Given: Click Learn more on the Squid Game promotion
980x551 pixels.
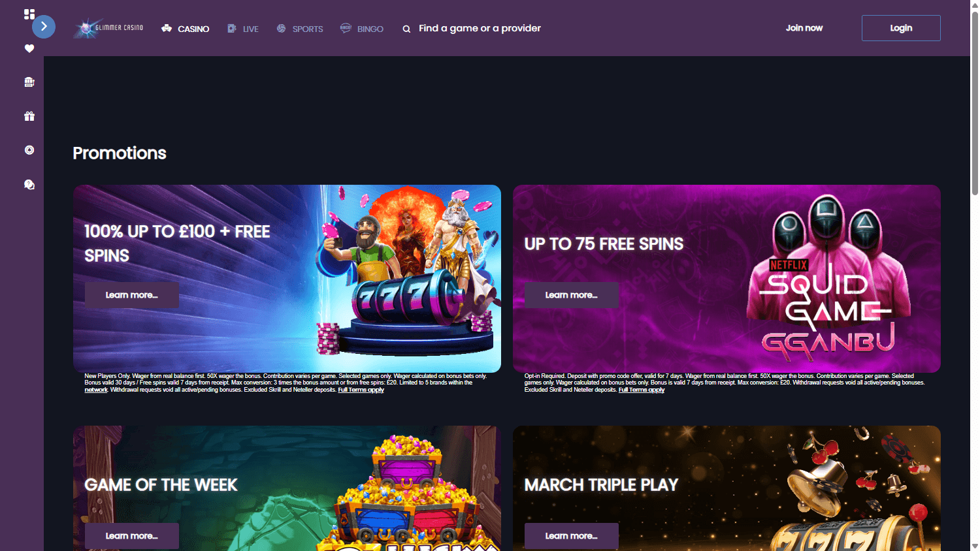Looking at the screenshot, I should [x=571, y=294].
